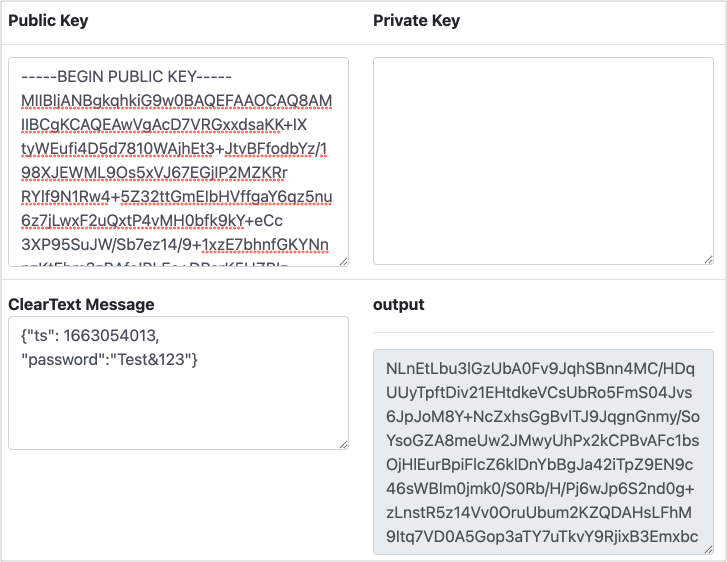
Task: Click the Private Key textarea resize grip
Action: (708, 260)
